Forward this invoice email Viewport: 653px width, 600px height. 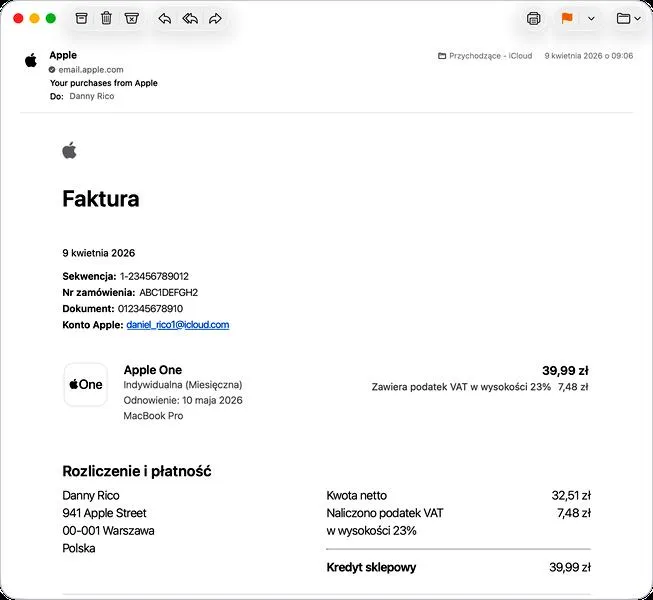pos(215,18)
